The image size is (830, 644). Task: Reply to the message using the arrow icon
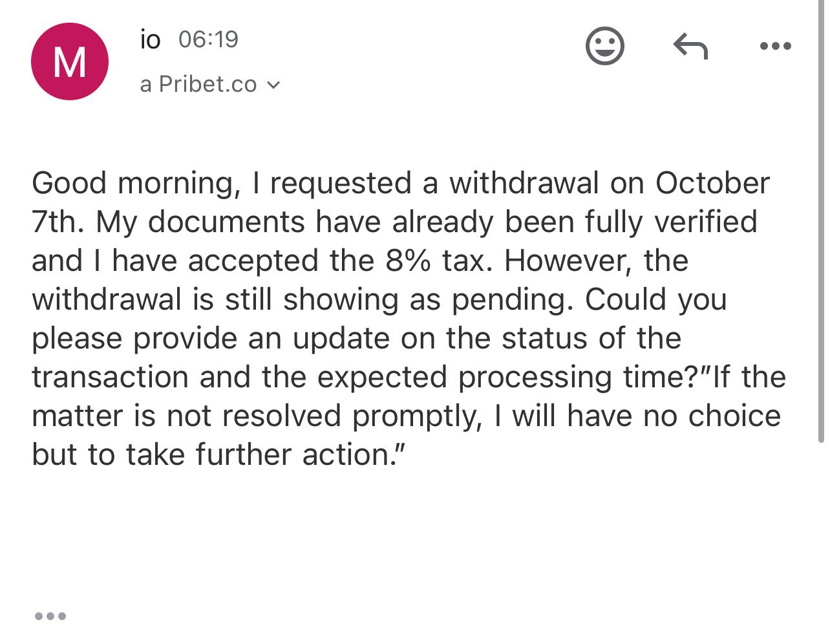pyautogui.click(x=690, y=46)
